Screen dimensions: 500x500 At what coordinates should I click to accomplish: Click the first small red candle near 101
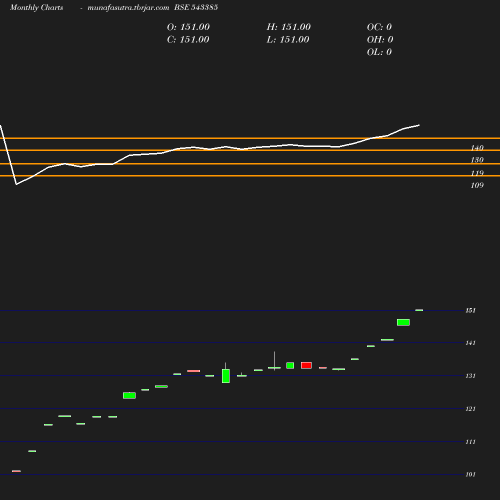[16, 471]
